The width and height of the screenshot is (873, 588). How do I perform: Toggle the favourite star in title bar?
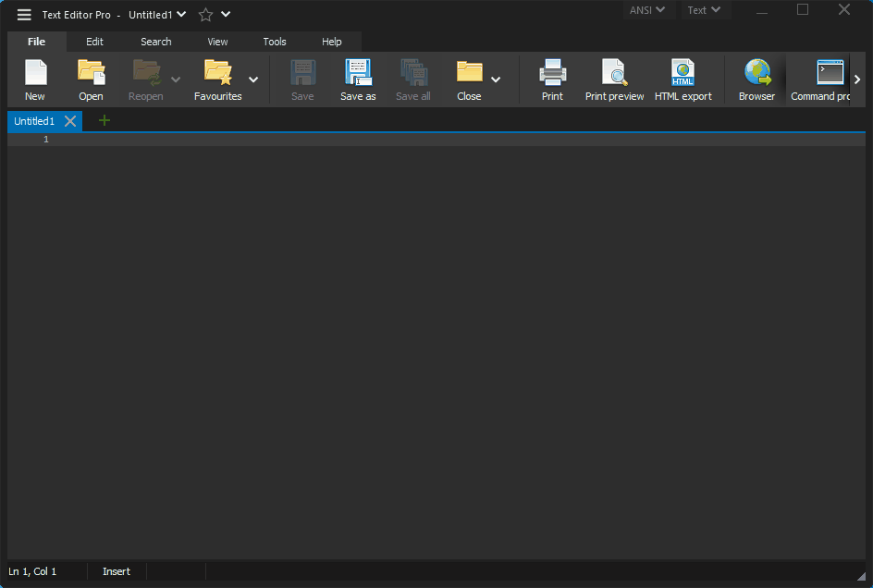click(x=205, y=15)
